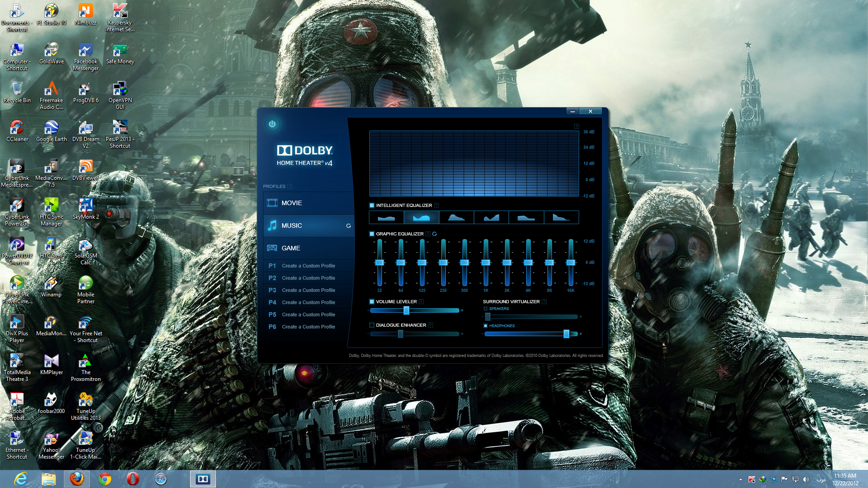
Task: Click the Dialogue Enhancer help icon
Action: tap(431, 325)
